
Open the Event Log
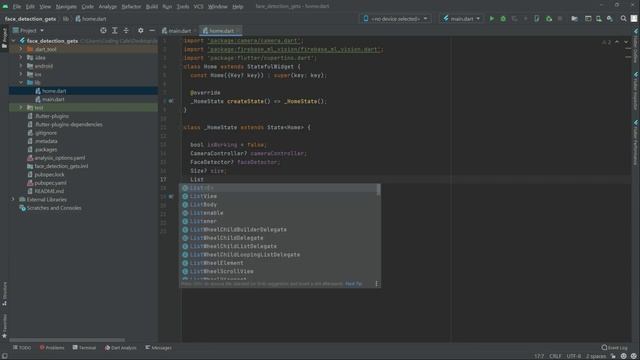click(x=614, y=348)
